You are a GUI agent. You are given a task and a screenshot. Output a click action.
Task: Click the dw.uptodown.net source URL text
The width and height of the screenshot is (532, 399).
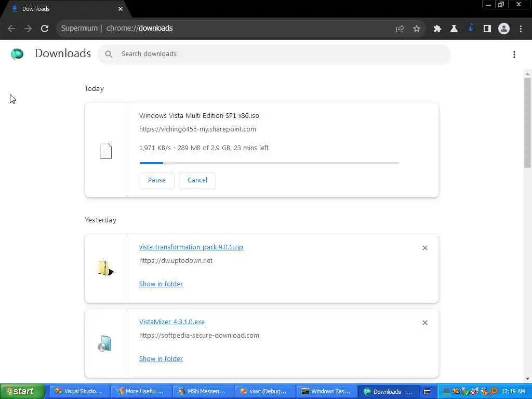pos(176,261)
